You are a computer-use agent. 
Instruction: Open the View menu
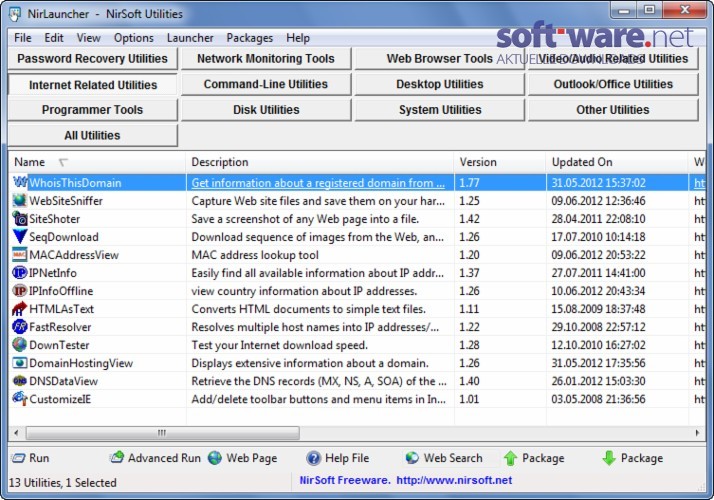[88, 38]
